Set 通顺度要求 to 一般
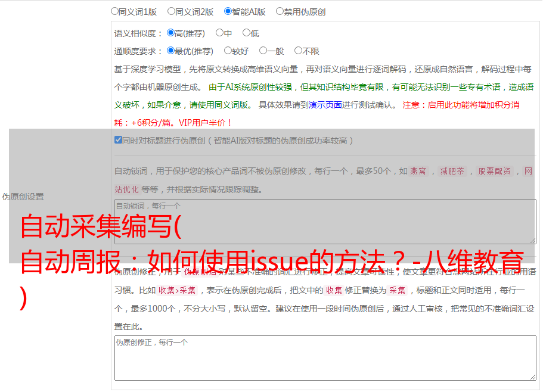 263,51
